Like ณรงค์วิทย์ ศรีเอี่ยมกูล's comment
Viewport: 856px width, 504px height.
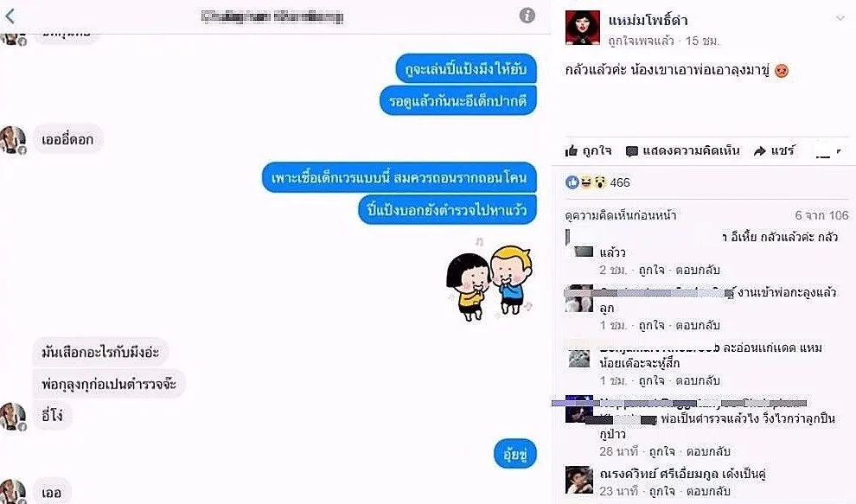pyautogui.click(x=662, y=491)
